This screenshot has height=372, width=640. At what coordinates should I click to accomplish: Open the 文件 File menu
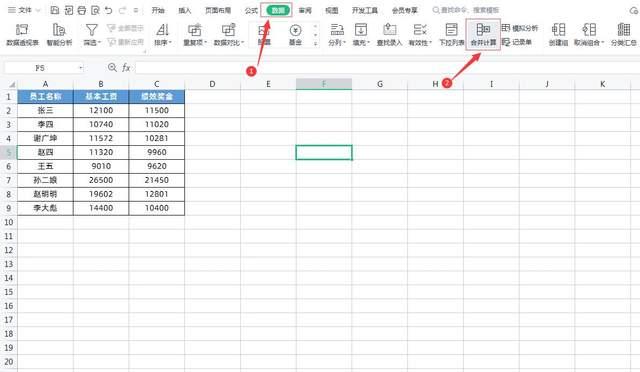coord(24,10)
